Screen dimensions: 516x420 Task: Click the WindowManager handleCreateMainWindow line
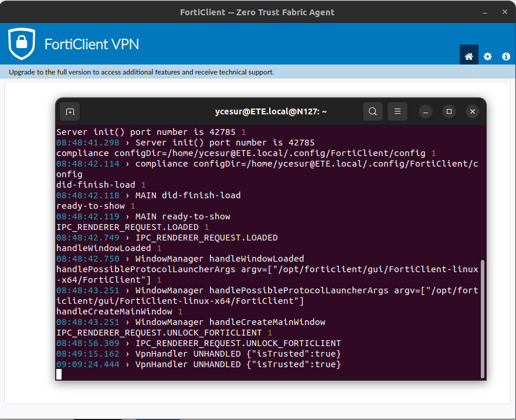point(191,322)
